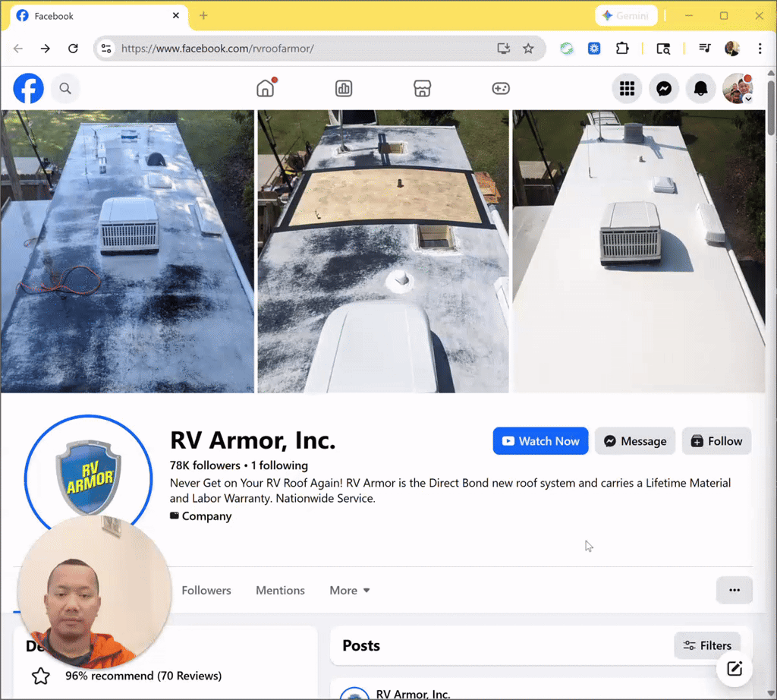Open the Chrome profile avatar
Screen dimensions: 777x700
pyautogui.click(x=732, y=48)
